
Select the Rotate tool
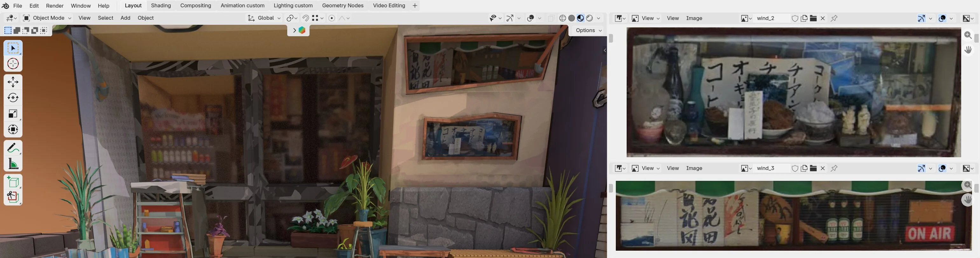13,98
